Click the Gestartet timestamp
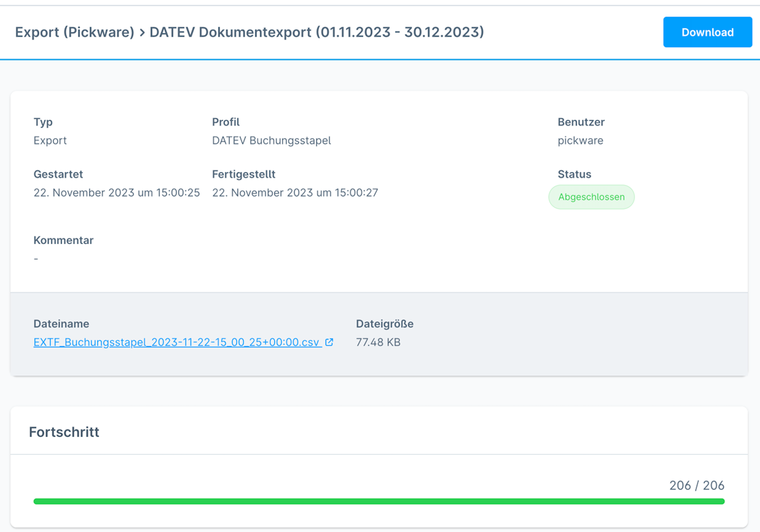Viewport: 760px width, 532px height. click(116, 192)
